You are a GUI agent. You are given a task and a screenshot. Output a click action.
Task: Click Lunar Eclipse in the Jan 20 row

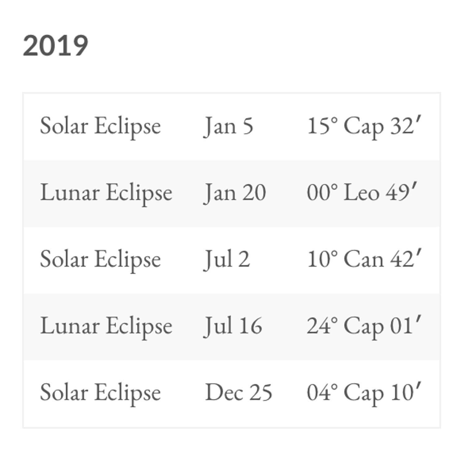[x=106, y=193]
